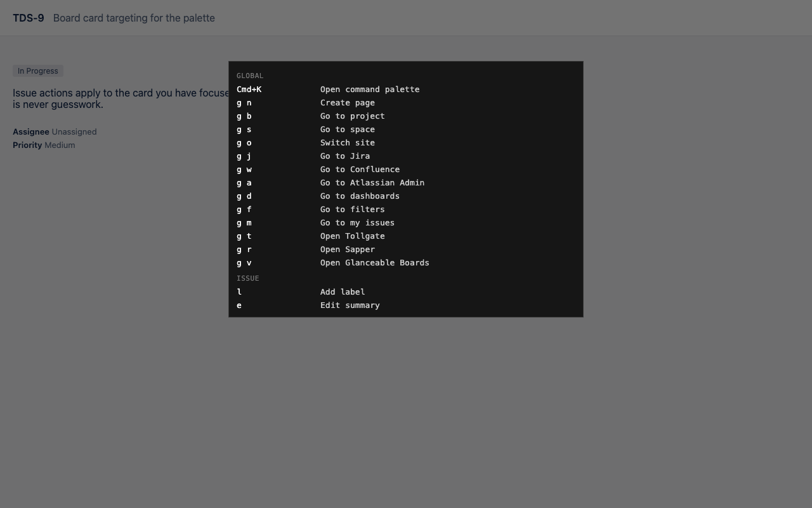Click the Priority Medium field
812x508 pixels.
[44, 145]
